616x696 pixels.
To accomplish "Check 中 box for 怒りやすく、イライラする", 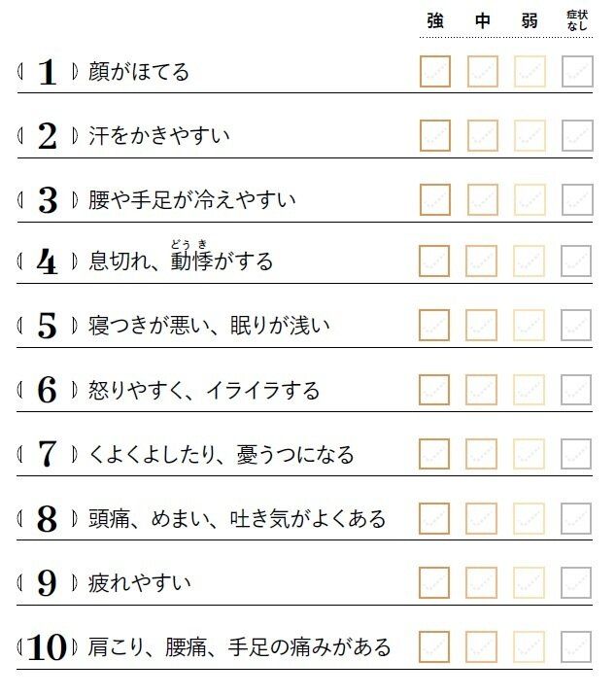I will 483,390.
